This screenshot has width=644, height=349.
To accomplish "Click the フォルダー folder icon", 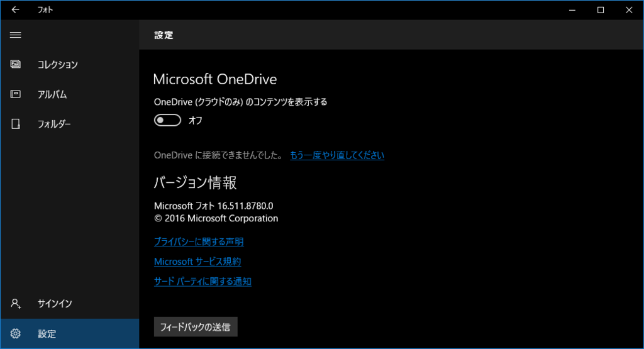I will click(x=16, y=124).
